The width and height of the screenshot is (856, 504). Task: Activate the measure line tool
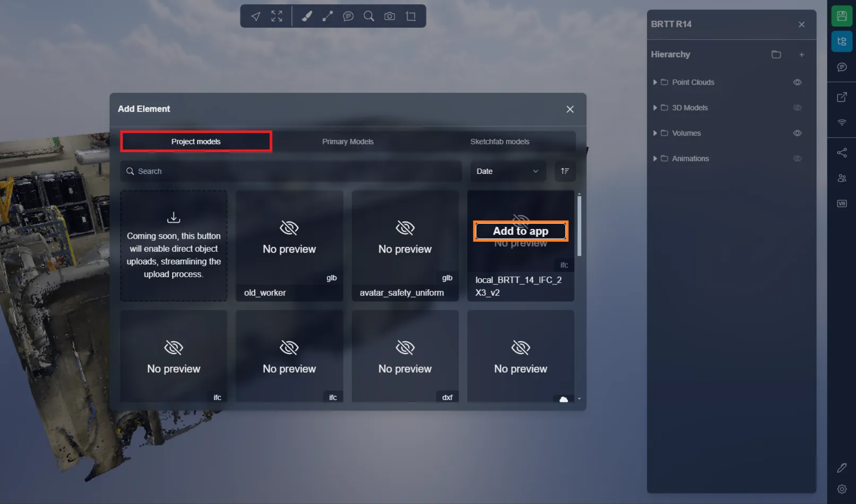pyautogui.click(x=327, y=16)
